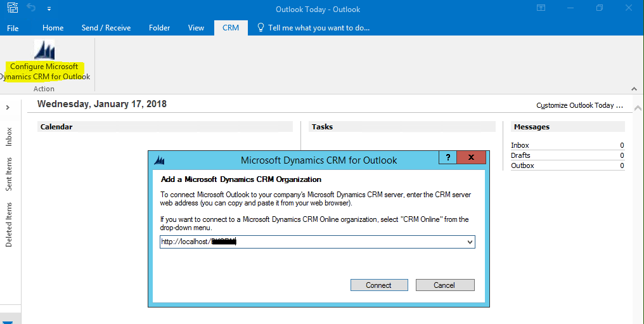Image resolution: width=644 pixels, height=324 pixels.
Task: Click the Cancel button in the dialog
Action: tap(445, 285)
